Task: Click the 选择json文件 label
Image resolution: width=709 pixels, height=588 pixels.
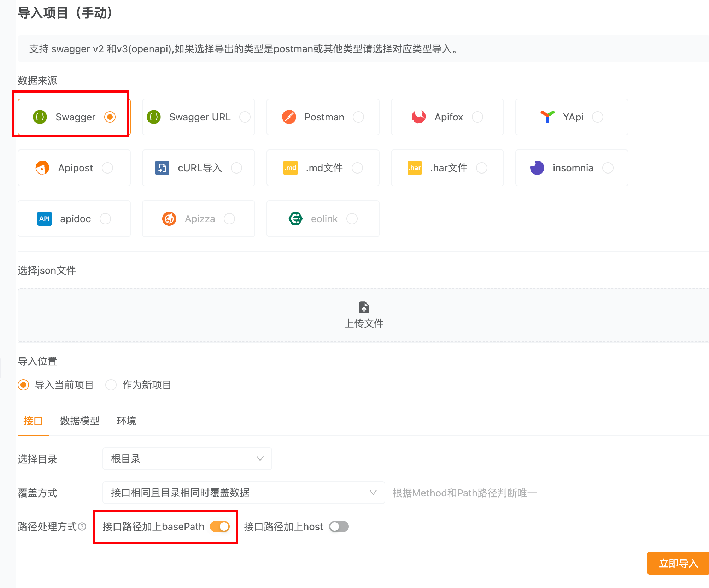Action: 47,270
